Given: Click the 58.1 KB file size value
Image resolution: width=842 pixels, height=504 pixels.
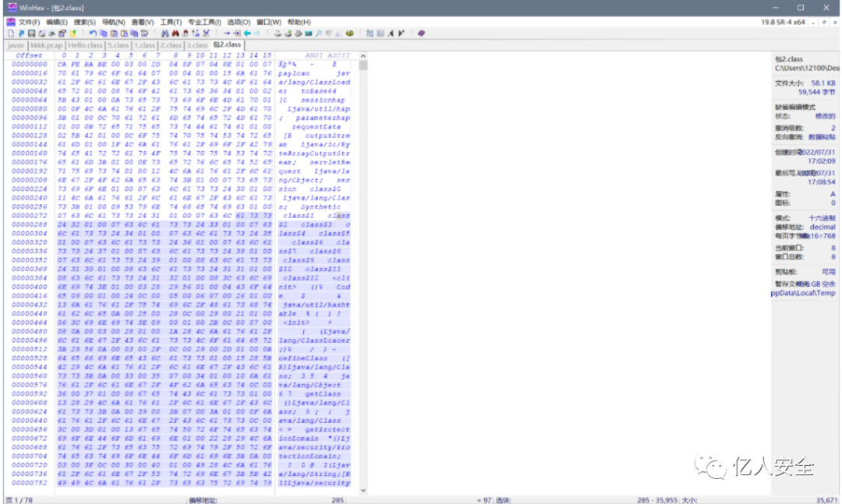Looking at the screenshot, I should (x=823, y=83).
